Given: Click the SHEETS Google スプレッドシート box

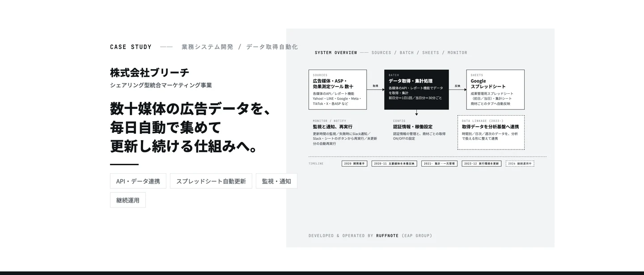Looking at the screenshot, I should pos(496,90).
